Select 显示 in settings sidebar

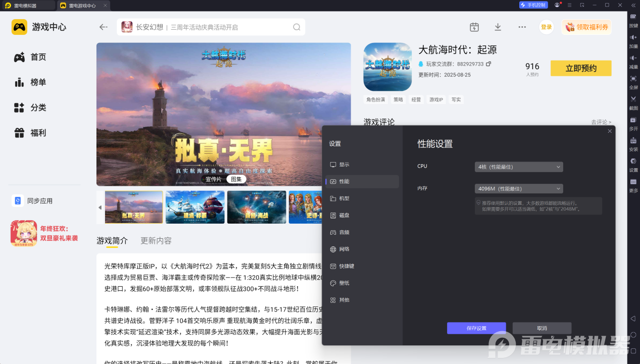[344, 165]
